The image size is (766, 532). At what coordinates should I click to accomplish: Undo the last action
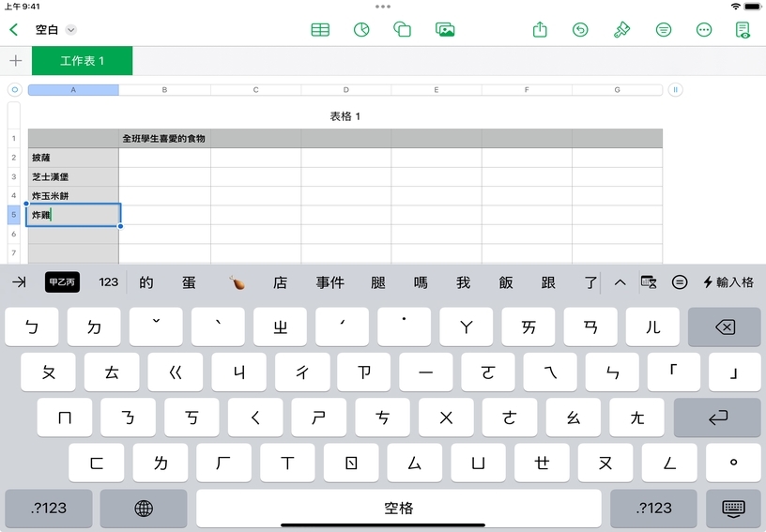580,30
